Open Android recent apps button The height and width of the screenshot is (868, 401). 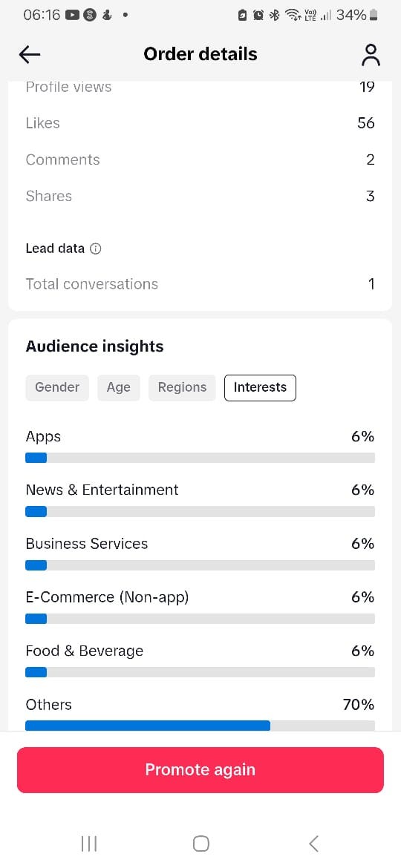pos(88,844)
